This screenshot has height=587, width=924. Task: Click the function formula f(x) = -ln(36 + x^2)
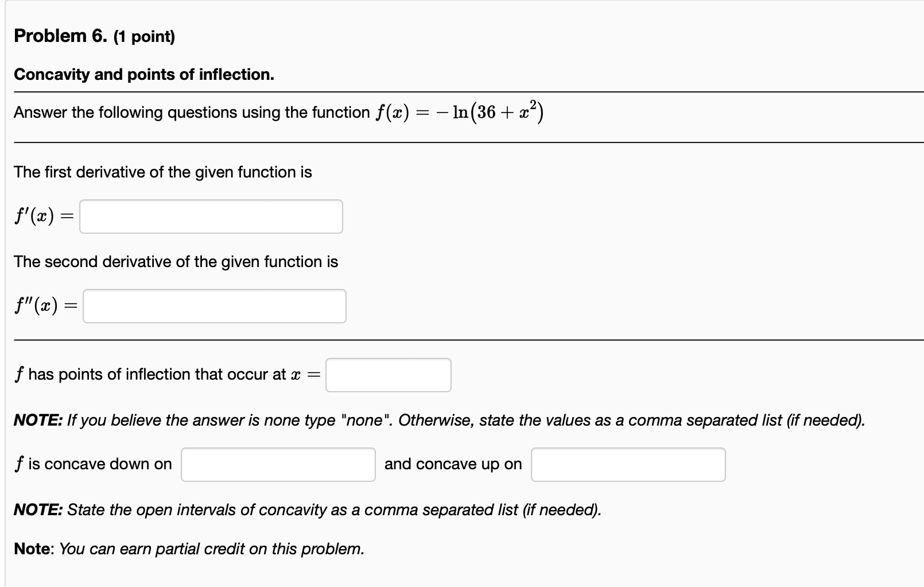tap(459, 111)
